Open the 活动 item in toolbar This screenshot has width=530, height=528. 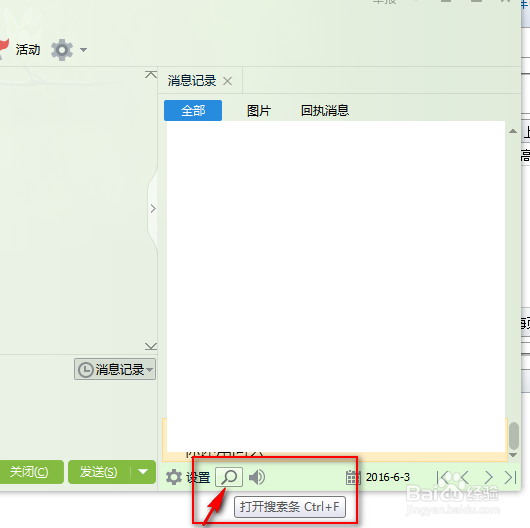pyautogui.click(x=28, y=50)
